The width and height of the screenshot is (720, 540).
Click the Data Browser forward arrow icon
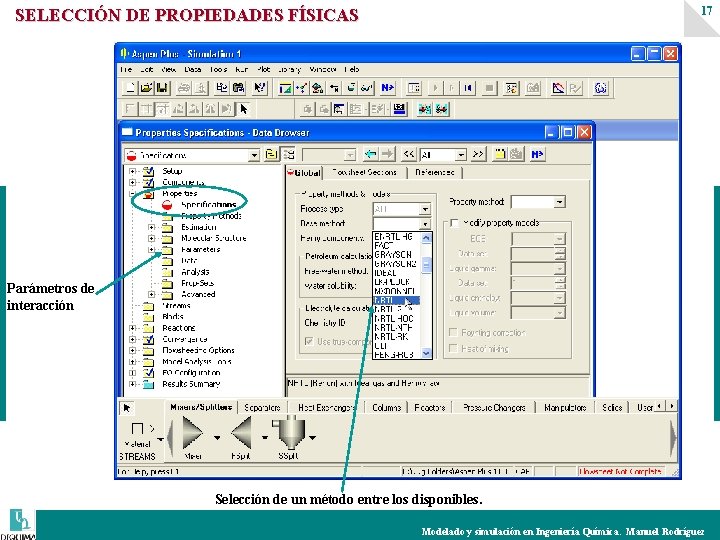click(x=388, y=155)
